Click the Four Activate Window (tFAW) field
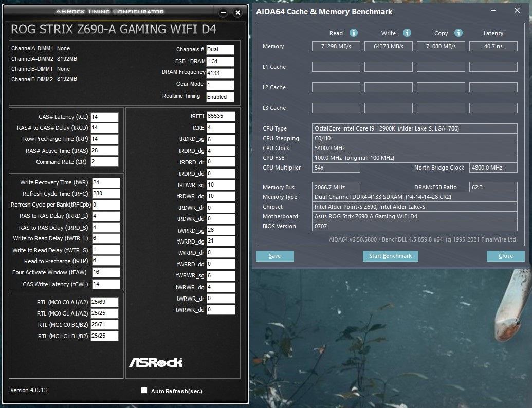 click(x=106, y=272)
